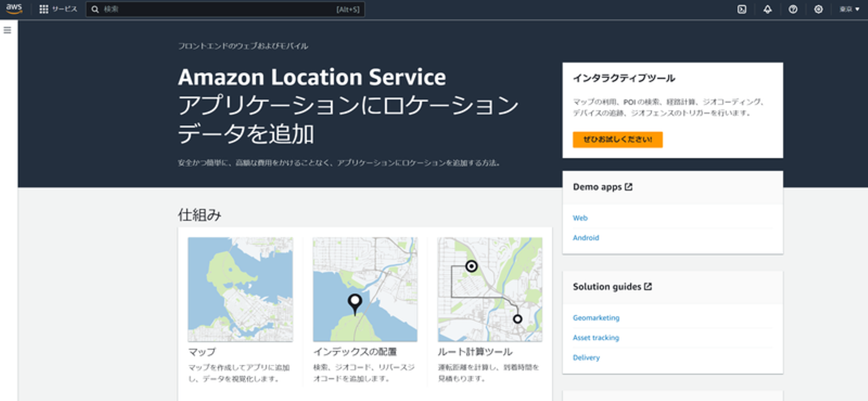Open the Solution guides external link
Image resolution: width=868 pixels, height=401 pixels.
tap(612, 287)
